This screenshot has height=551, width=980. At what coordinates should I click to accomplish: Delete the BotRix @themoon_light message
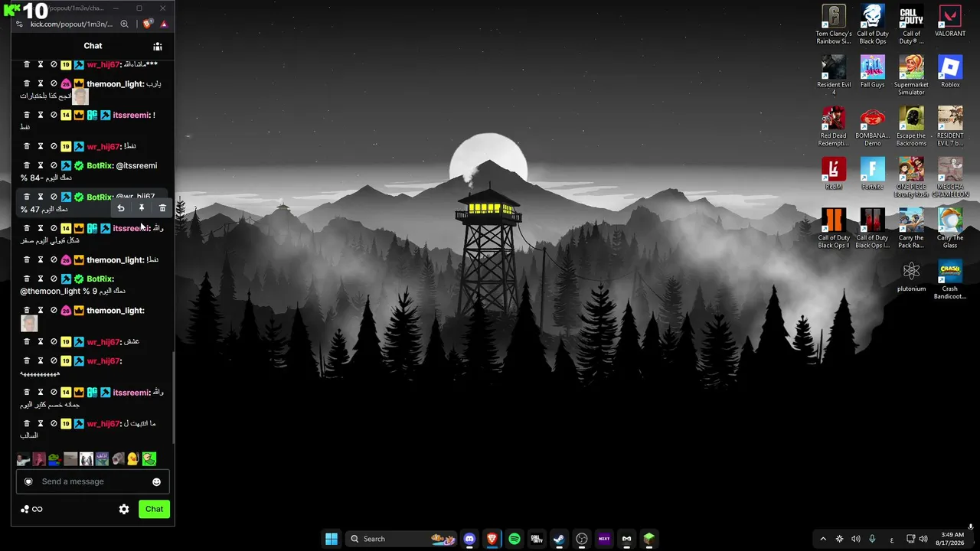27,279
